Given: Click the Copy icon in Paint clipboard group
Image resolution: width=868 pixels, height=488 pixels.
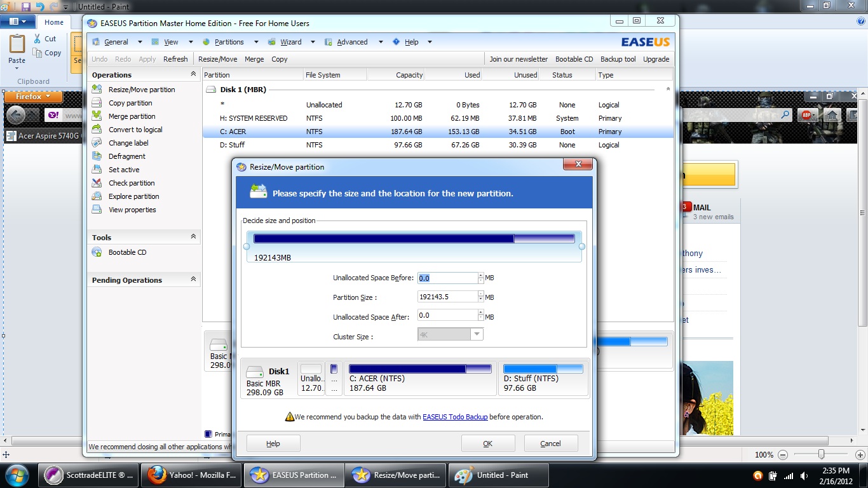Looking at the screenshot, I should (x=37, y=53).
